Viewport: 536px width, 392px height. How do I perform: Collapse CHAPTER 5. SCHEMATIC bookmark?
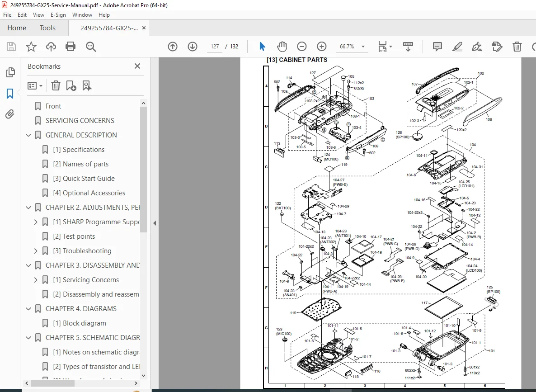[28, 338]
